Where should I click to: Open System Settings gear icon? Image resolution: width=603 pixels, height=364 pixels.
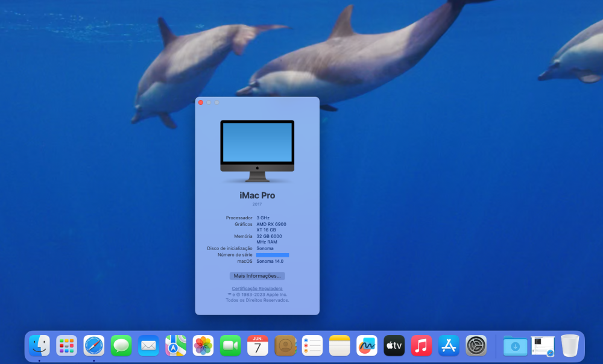click(x=476, y=345)
